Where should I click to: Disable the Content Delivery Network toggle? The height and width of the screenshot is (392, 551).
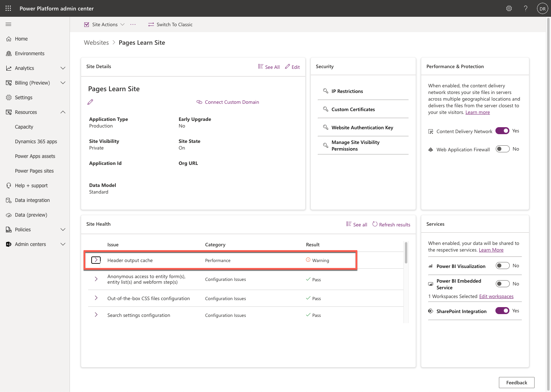[x=502, y=131]
